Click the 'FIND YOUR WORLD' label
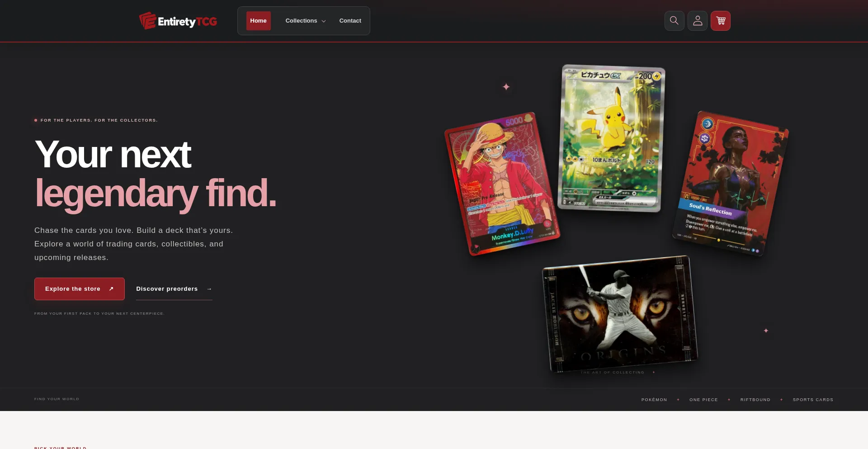The image size is (868, 449). tap(57, 399)
